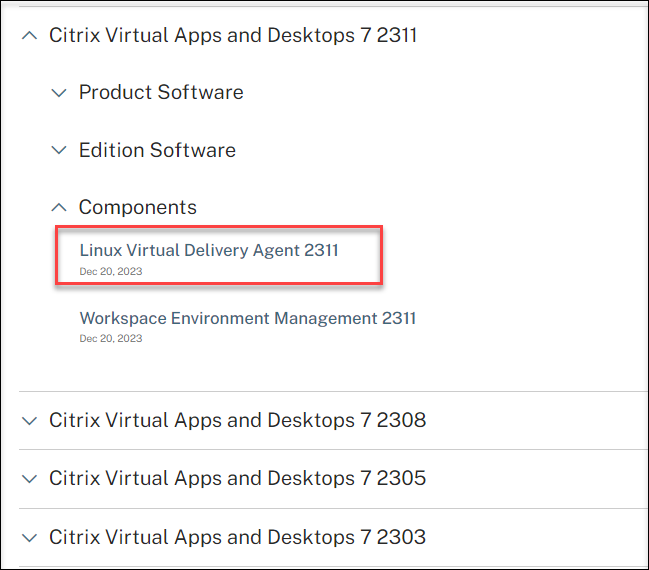This screenshot has height=570, width=649.
Task: Expand Citrix Virtual Apps and Desktops 7 2308
Action: tap(237, 421)
